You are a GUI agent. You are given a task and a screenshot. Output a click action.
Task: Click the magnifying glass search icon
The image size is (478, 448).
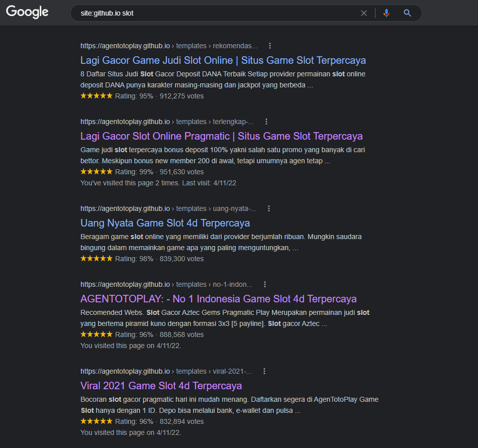coord(407,13)
